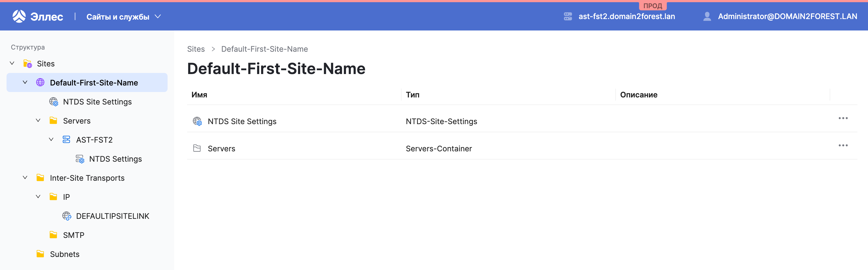This screenshot has height=270, width=868.
Task: Open actions menu for NTDS Site Settings row
Action: click(843, 118)
